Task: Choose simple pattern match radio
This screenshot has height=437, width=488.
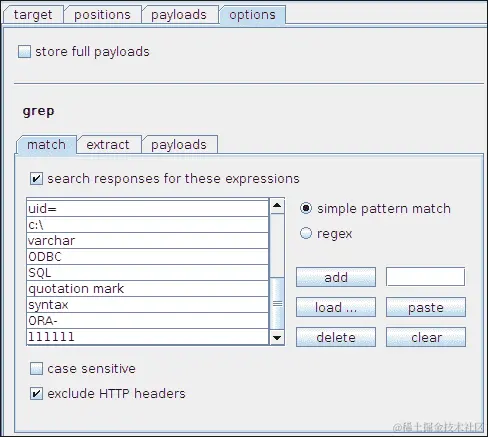Action: click(306, 208)
